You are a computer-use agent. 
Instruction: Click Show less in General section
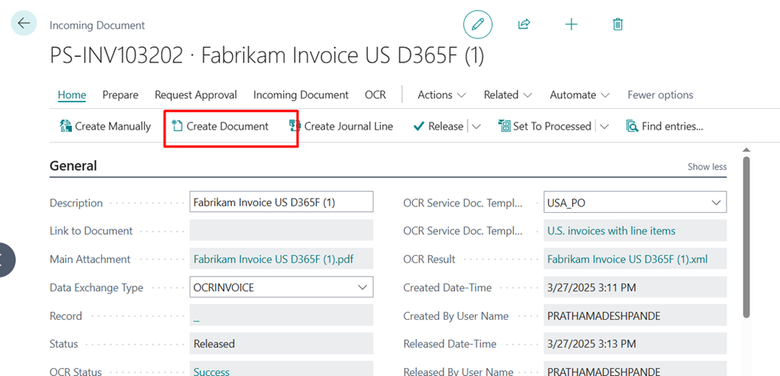[x=707, y=167]
